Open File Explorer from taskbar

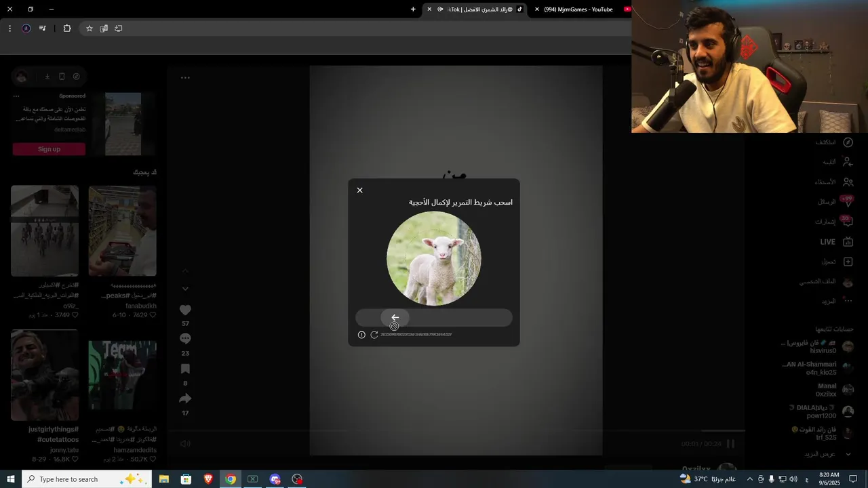tap(164, 479)
